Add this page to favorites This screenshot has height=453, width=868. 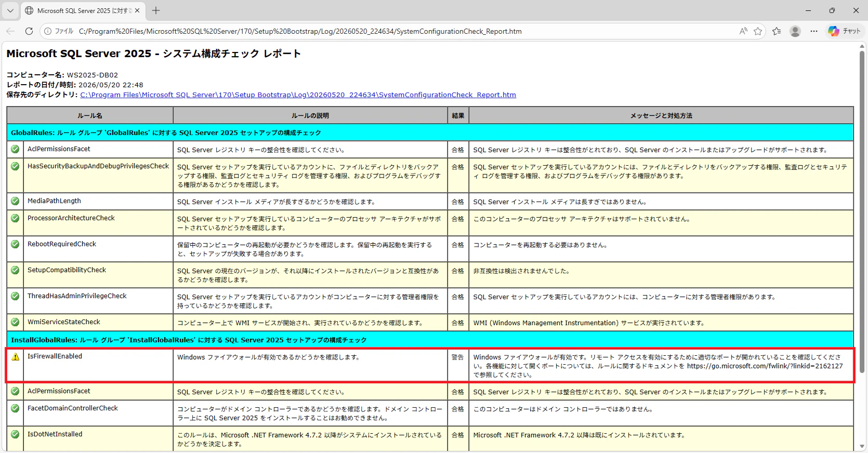758,31
